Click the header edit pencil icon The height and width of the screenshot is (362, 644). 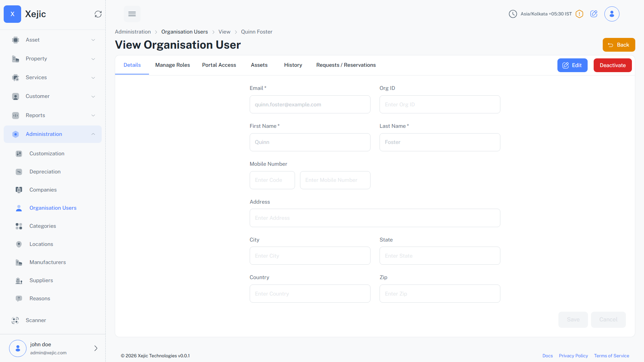(x=594, y=14)
